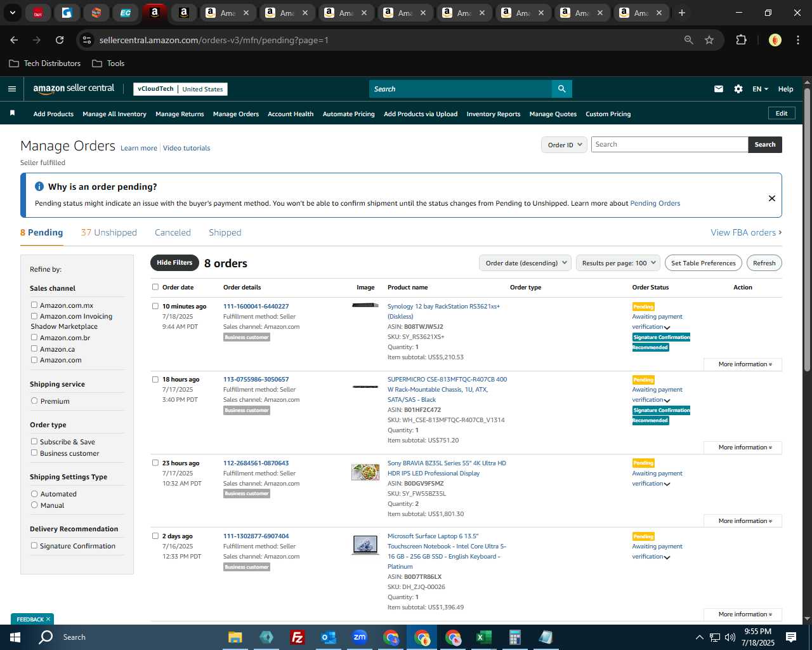This screenshot has height=650, width=812.
Task: Click the page vertical scrollbar
Action: (807, 229)
